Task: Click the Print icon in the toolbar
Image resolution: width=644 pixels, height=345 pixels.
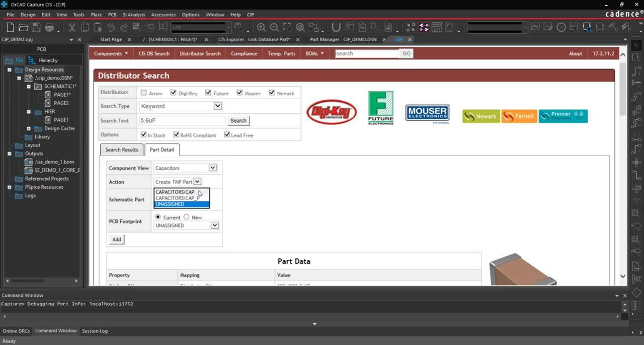Action: coord(50,27)
